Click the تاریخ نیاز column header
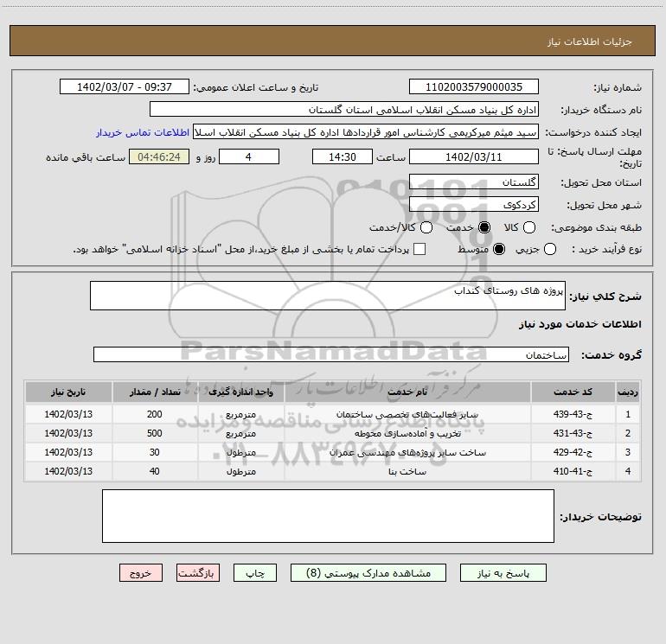 coord(68,392)
